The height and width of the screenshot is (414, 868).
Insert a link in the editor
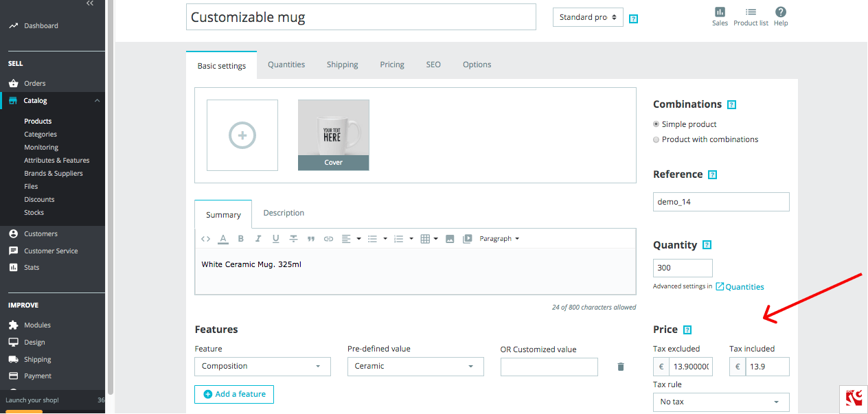point(328,239)
